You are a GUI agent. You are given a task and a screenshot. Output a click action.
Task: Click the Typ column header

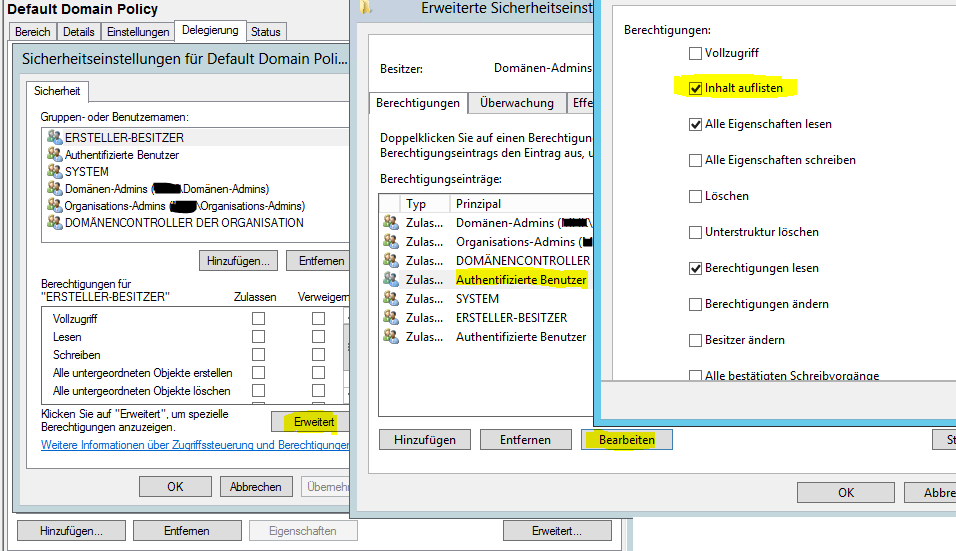(x=425, y=204)
